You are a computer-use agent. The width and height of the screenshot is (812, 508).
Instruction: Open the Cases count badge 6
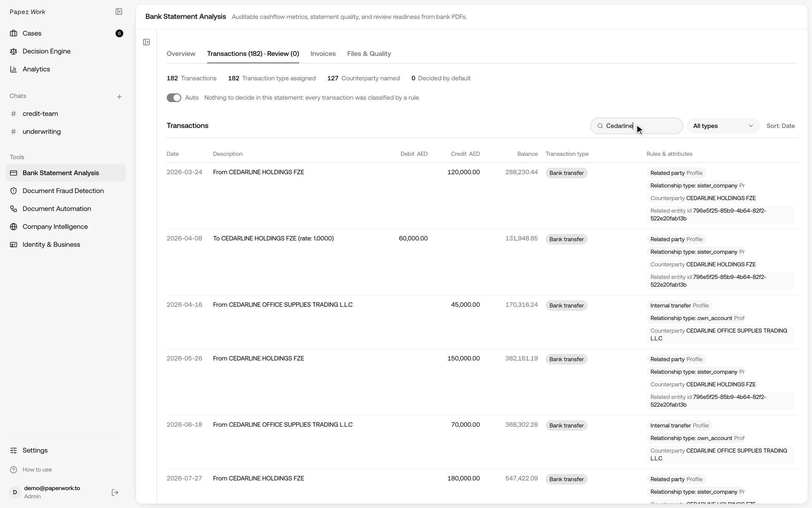pos(119,33)
